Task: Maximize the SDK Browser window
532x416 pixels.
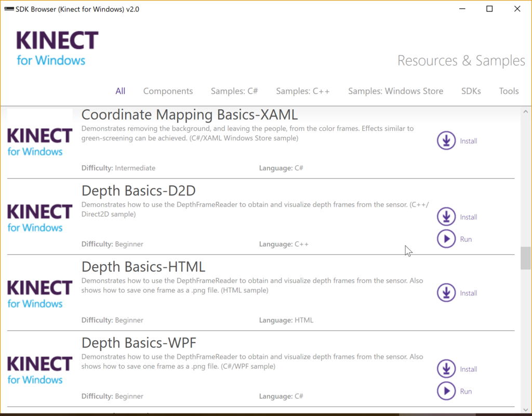Action: coord(489,9)
